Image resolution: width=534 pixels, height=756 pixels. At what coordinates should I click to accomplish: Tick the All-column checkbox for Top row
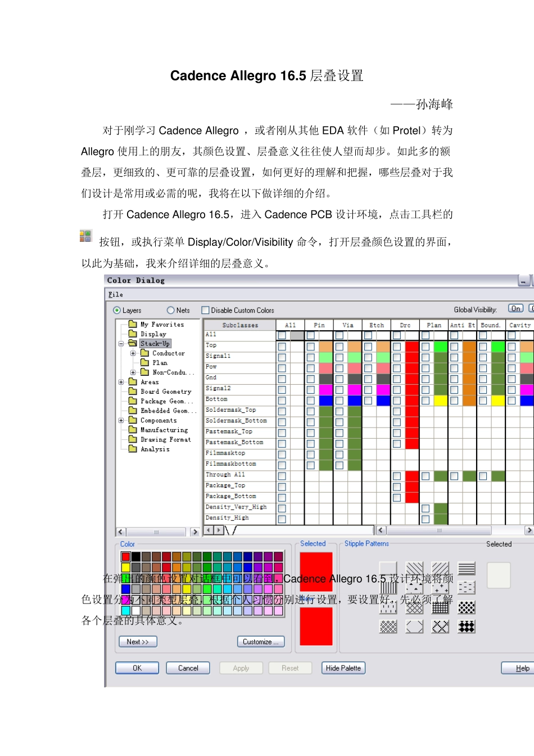click(282, 346)
